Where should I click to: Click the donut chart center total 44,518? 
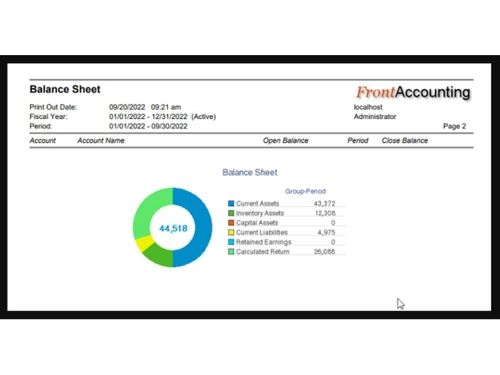coord(173,228)
